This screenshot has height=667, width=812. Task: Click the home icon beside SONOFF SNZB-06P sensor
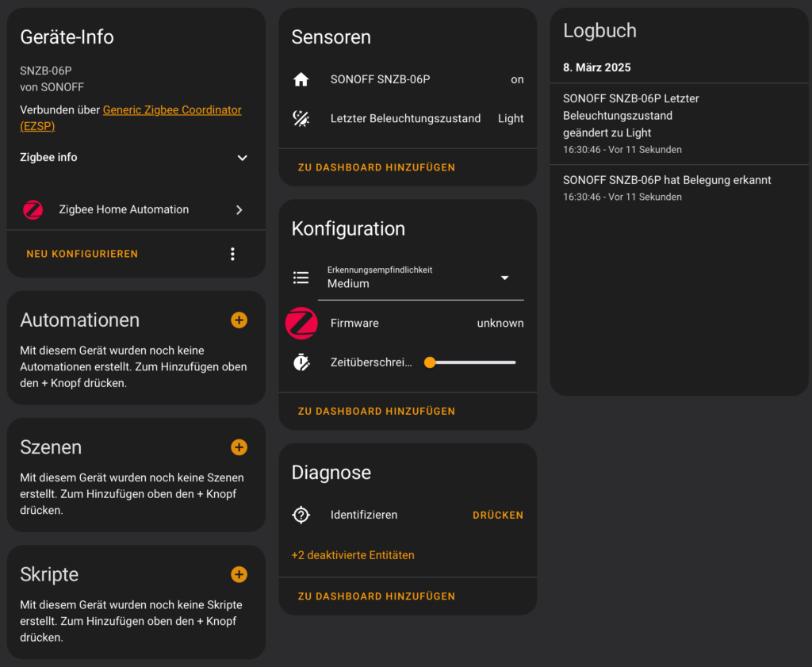point(301,79)
